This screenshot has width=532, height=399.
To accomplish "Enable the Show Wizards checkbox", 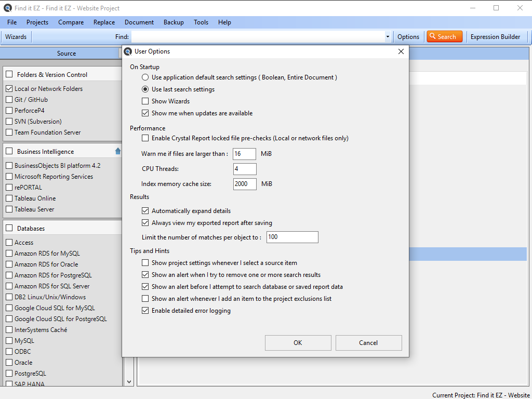I will 145,101.
